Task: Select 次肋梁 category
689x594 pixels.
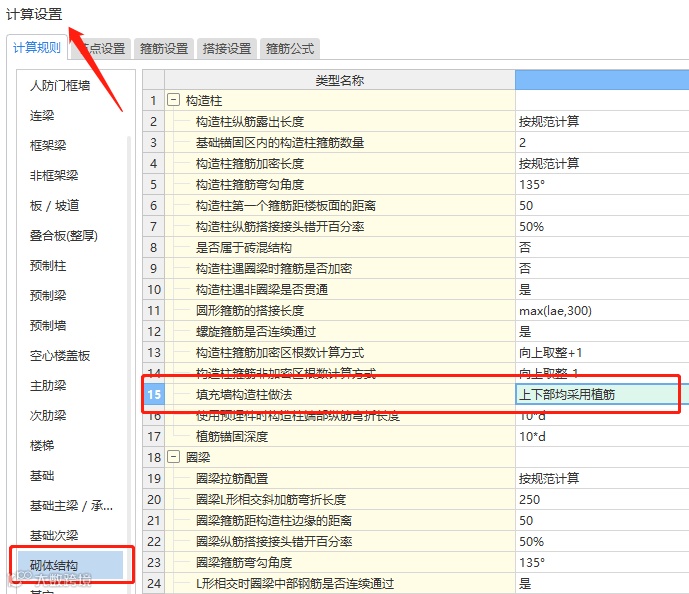Action: 48,416
